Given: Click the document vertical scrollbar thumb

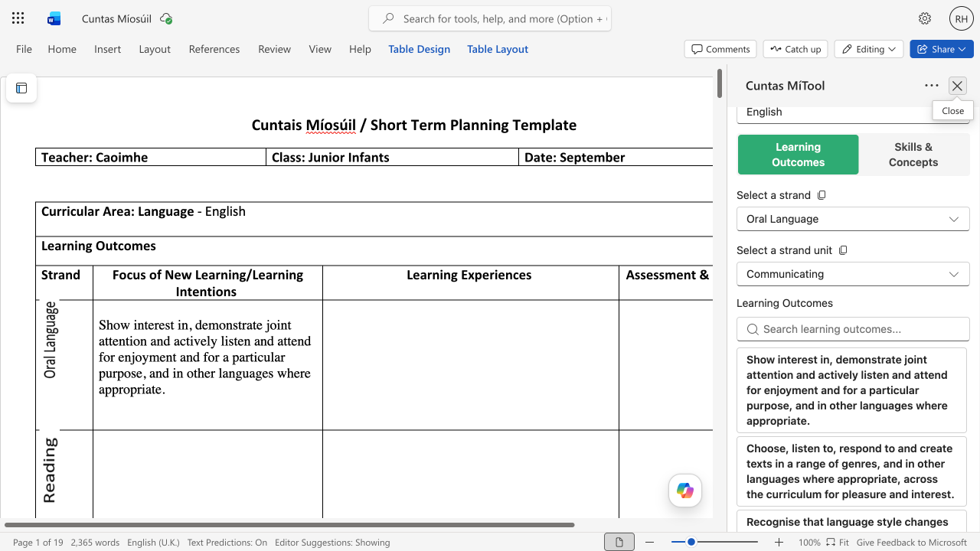Looking at the screenshot, I should click(720, 83).
